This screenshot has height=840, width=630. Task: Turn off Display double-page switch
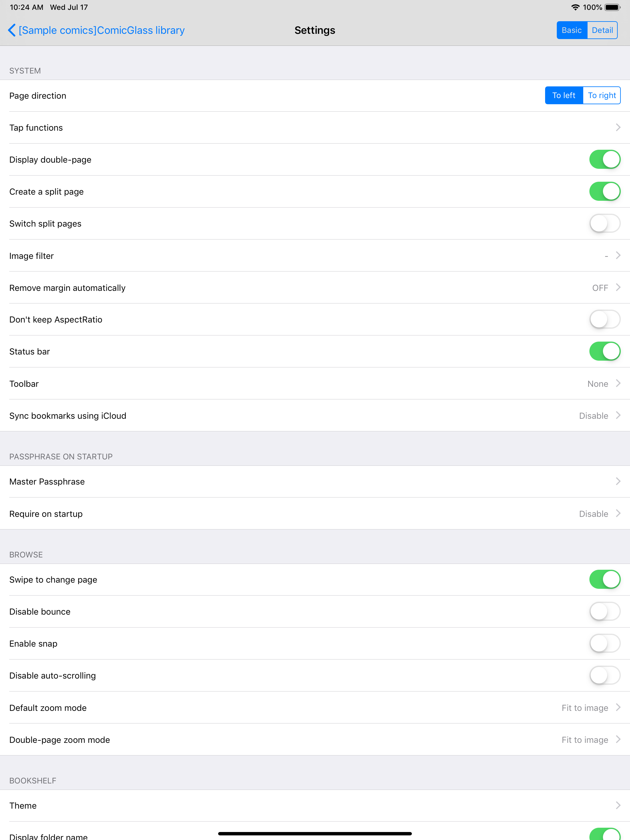coord(604,160)
